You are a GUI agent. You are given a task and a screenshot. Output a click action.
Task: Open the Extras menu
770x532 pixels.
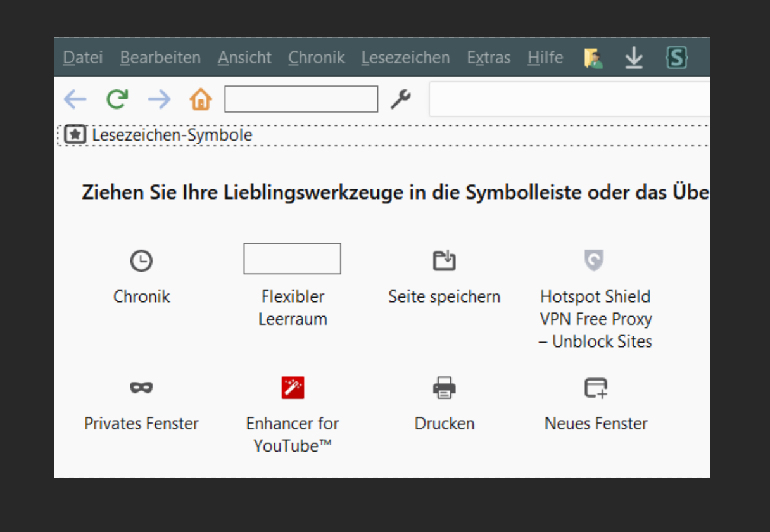(x=488, y=58)
